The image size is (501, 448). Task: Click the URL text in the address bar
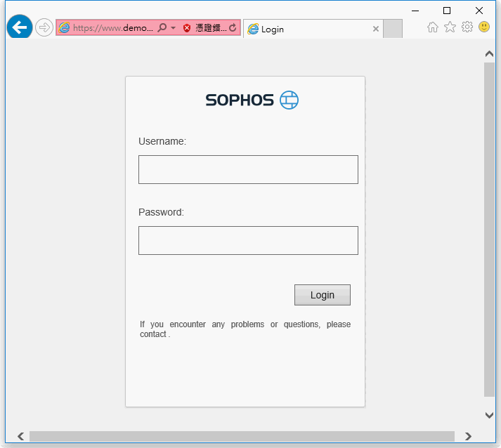[x=113, y=28]
